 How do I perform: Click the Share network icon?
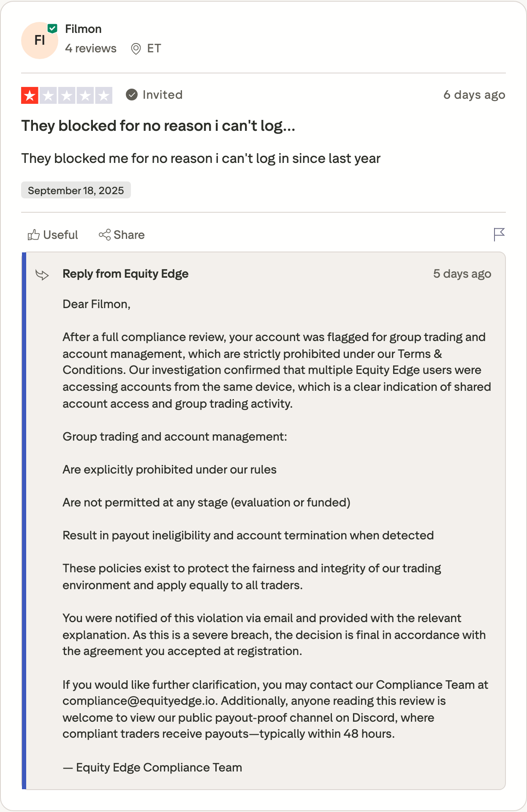(x=104, y=235)
